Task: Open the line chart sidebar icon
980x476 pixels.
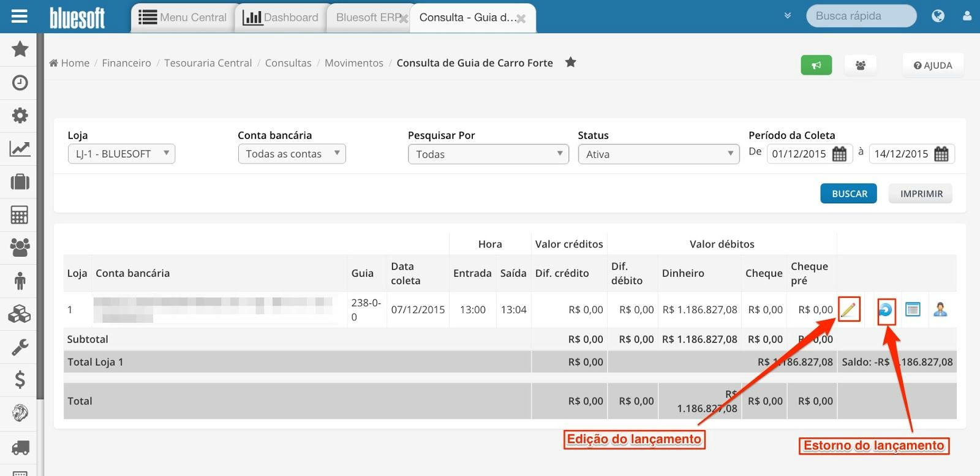Action: tap(20, 149)
